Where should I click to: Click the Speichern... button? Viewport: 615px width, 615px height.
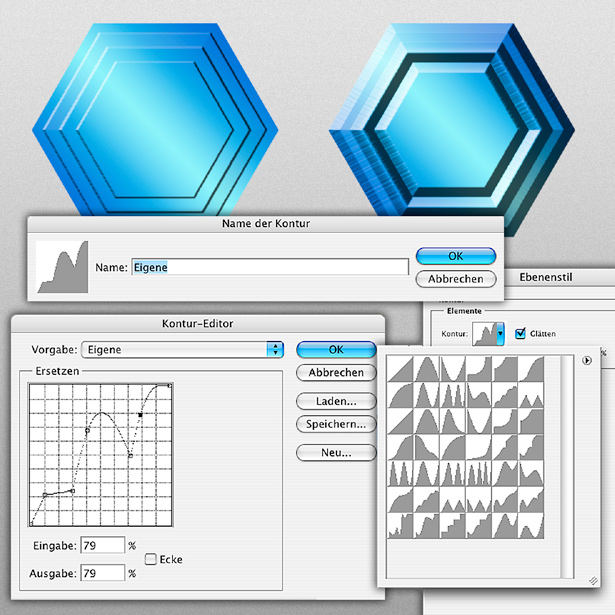336,424
